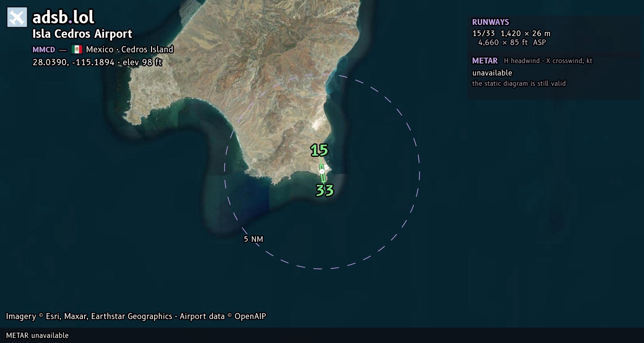The width and height of the screenshot is (644, 343).
Task: Click the 5 NM range ring label
Action: 253,239
